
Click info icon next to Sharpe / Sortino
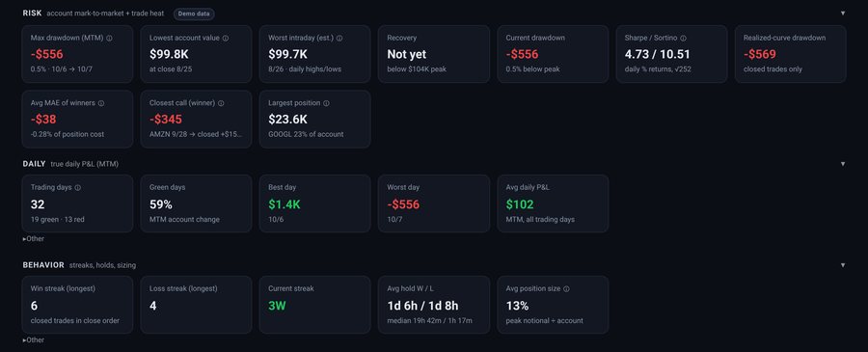[683, 39]
